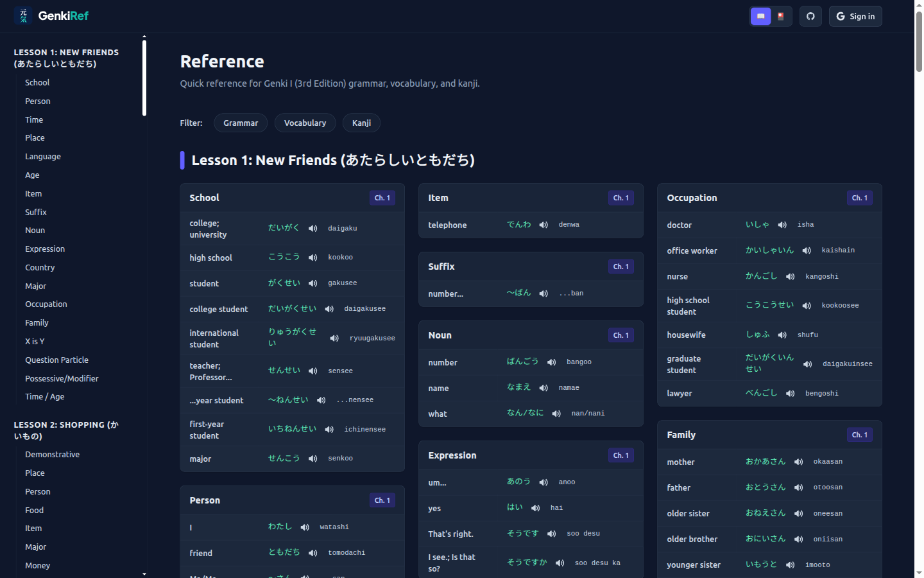Play audio for kookoo
Image resolution: width=924 pixels, height=578 pixels.
point(313,258)
